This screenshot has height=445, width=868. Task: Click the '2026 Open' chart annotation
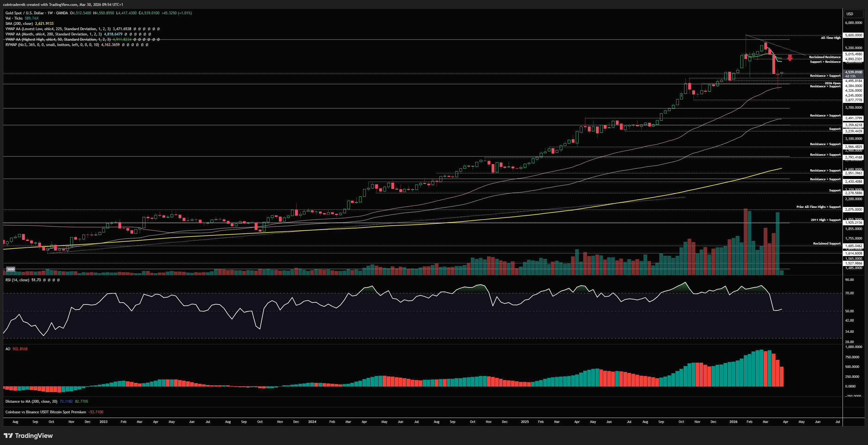pos(832,83)
